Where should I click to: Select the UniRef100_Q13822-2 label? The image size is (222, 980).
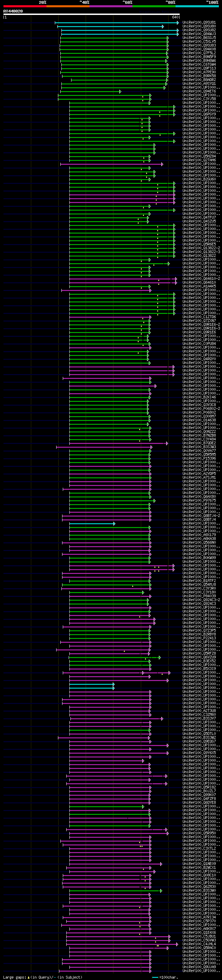tap(201, 248)
